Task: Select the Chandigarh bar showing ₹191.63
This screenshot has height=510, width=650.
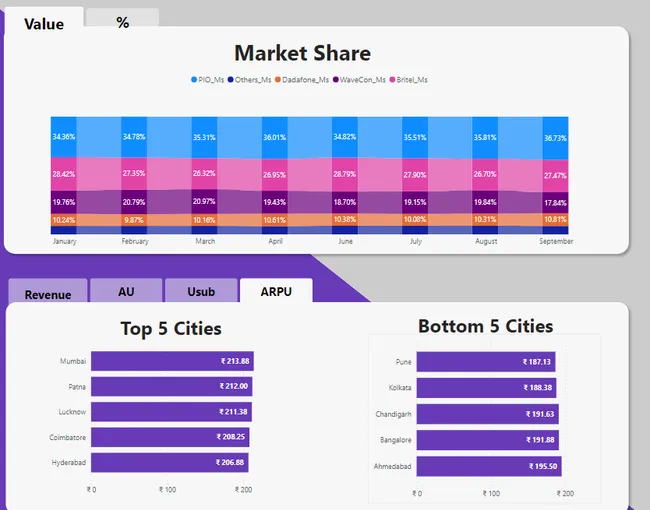Action: (x=488, y=414)
